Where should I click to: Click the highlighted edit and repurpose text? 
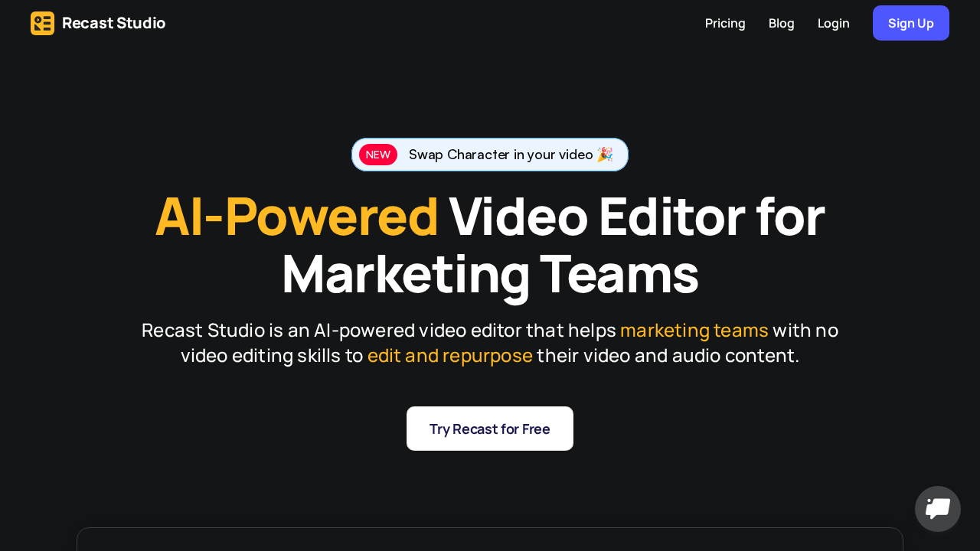[x=449, y=356]
